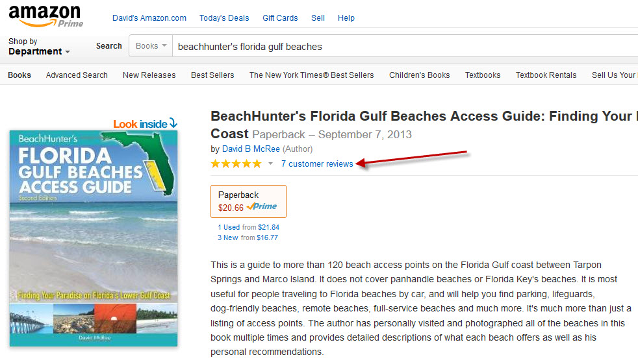Open the Books search category dropdown
This screenshot has height=364, width=638.
click(x=151, y=46)
